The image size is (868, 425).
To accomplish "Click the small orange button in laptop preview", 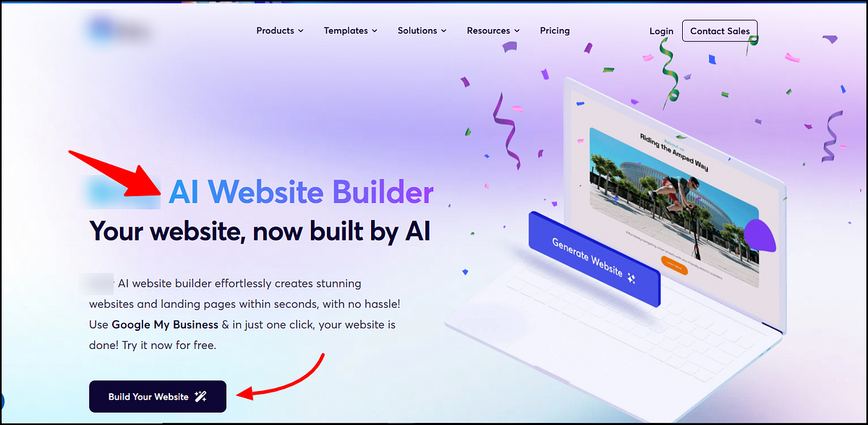I will [673, 266].
